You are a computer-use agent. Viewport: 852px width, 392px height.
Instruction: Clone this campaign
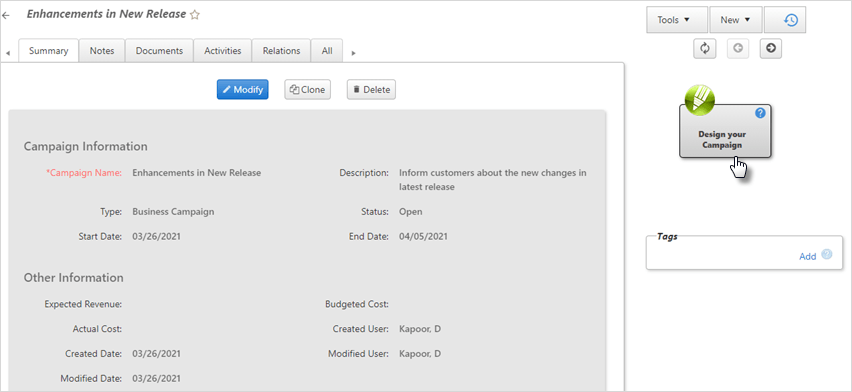click(x=308, y=90)
